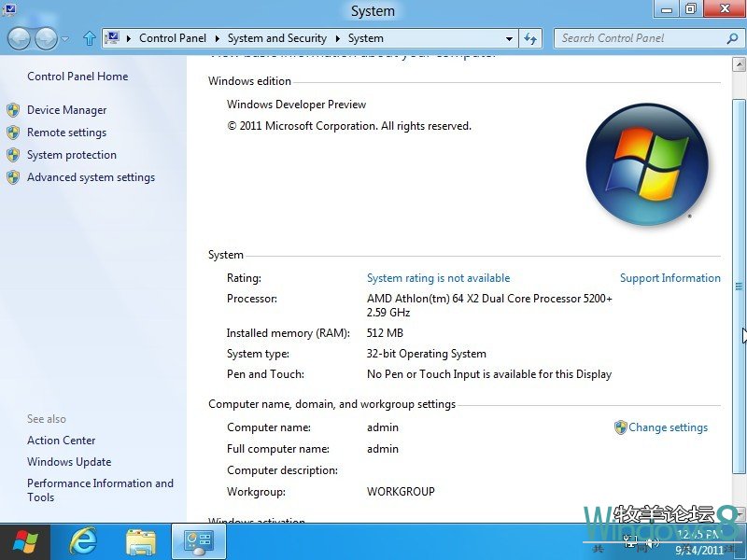The width and height of the screenshot is (747, 560).
Task: Refresh the System page
Action: [530, 38]
